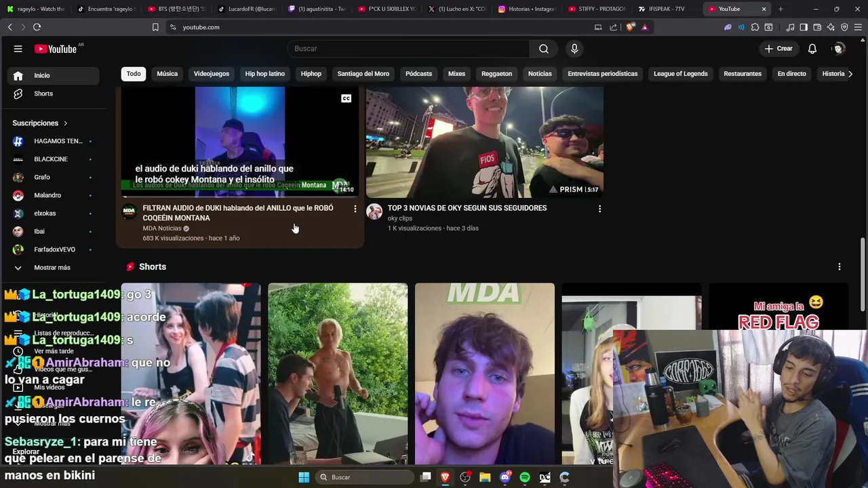The image size is (868, 488).
Task: Click the Windows taskbar Buscar search box
Action: [x=365, y=477]
